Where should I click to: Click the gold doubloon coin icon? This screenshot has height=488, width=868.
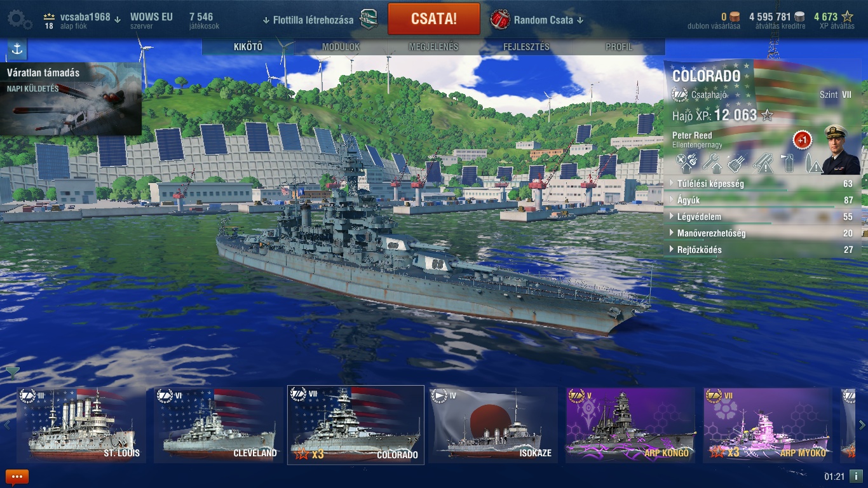(735, 17)
